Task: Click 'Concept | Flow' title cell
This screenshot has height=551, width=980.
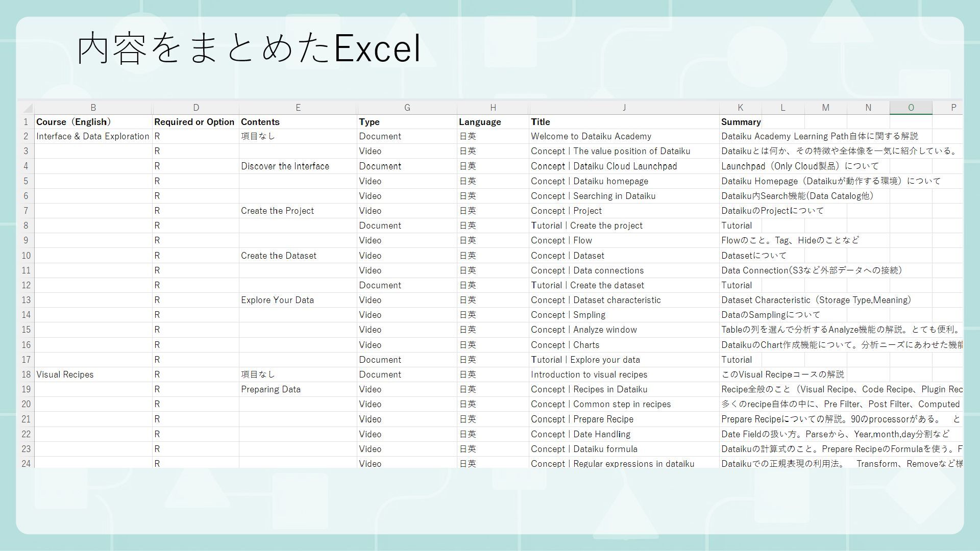Action: pyautogui.click(x=624, y=240)
